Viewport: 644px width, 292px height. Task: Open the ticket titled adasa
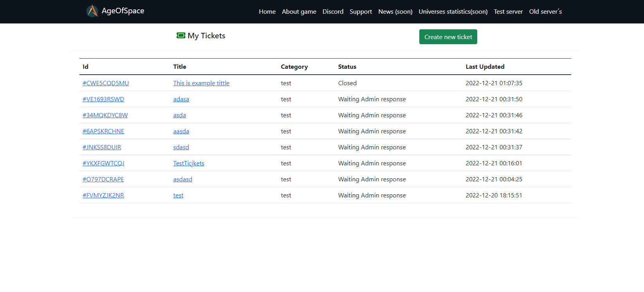click(x=181, y=99)
